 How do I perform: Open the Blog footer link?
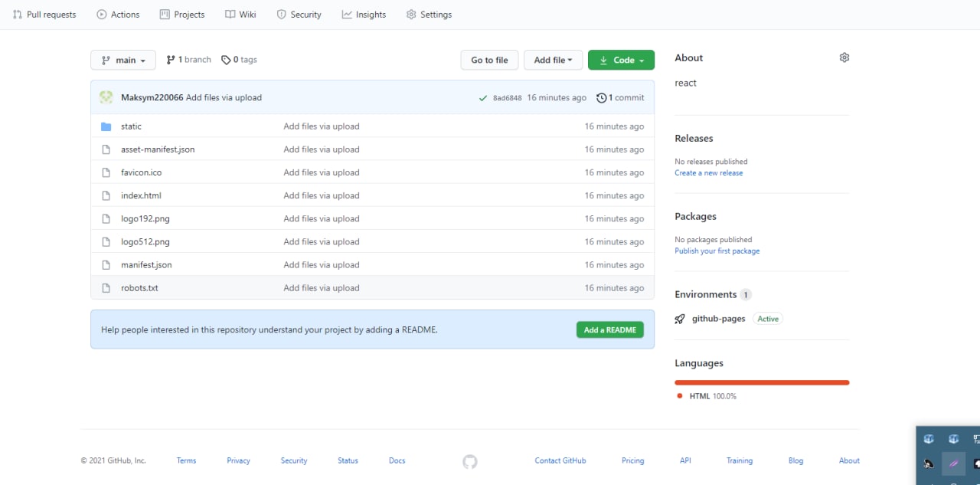[x=795, y=460]
